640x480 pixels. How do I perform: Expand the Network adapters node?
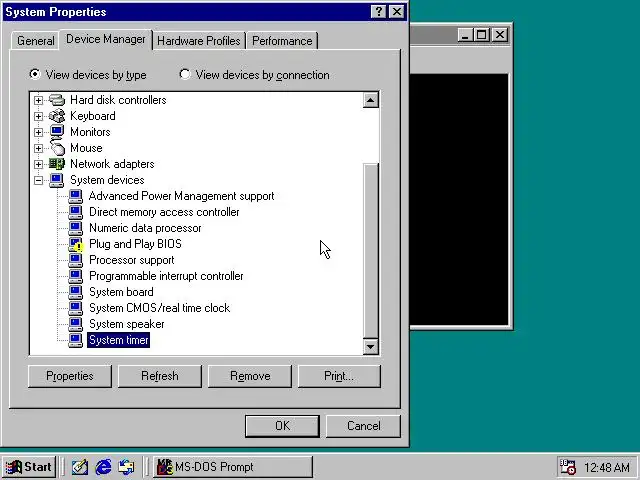[38, 164]
